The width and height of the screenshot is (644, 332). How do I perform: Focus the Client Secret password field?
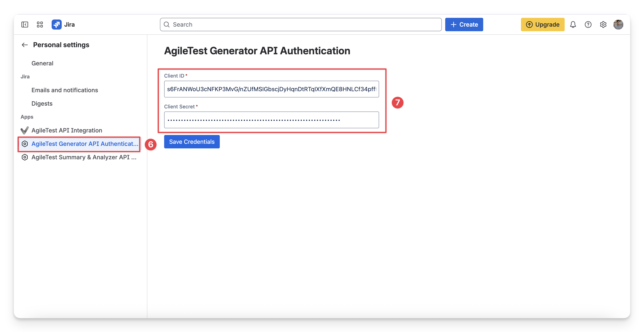[271, 120]
